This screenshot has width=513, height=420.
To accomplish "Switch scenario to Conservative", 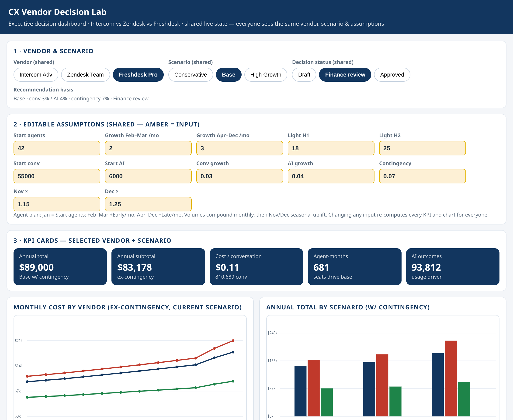I will (x=191, y=74).
